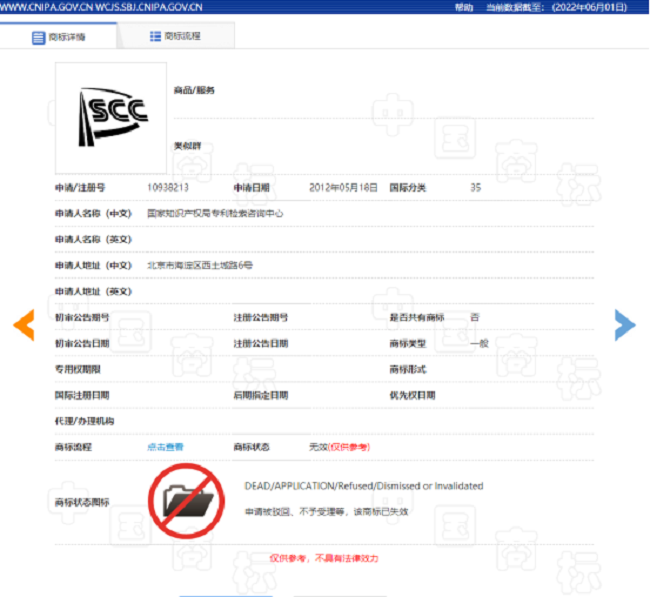Image resolution: width=650 pixels, height=597 pixels.
Task: Go to next trademark with blue arrow
Action: point(625,324)
